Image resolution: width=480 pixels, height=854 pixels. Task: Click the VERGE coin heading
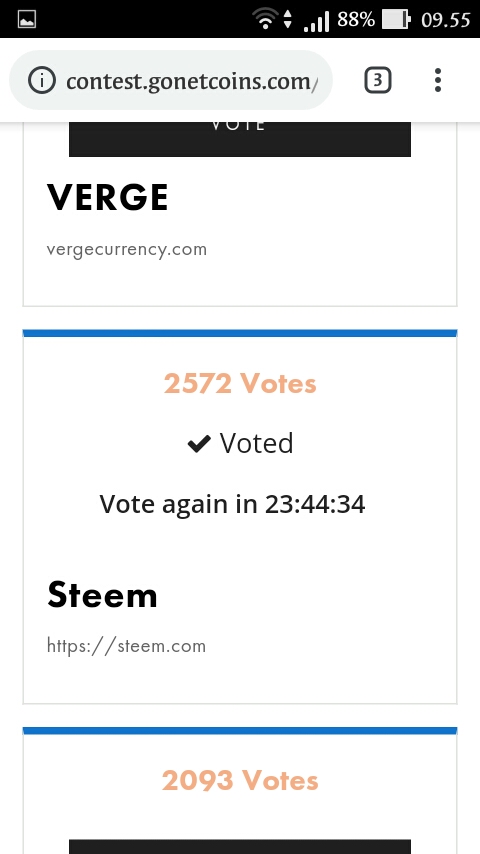pos(107,197)
